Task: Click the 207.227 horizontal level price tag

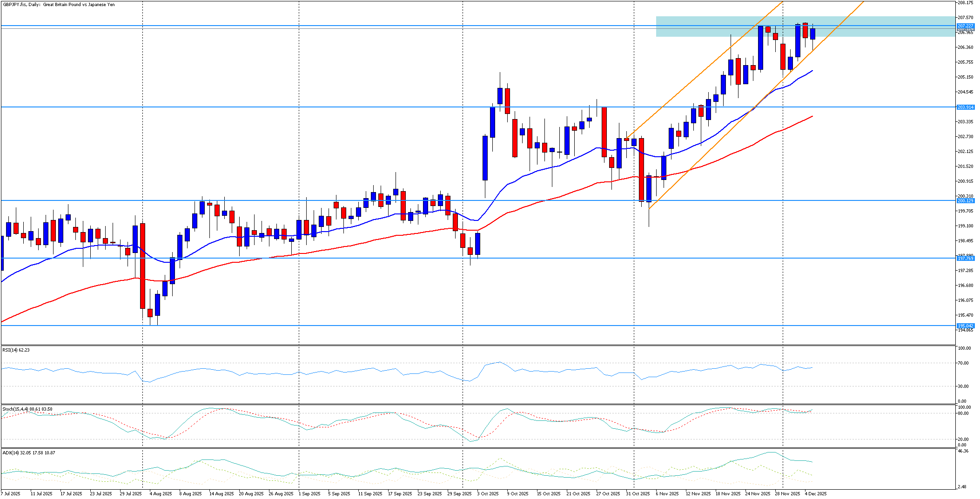Action: (966, 26)
